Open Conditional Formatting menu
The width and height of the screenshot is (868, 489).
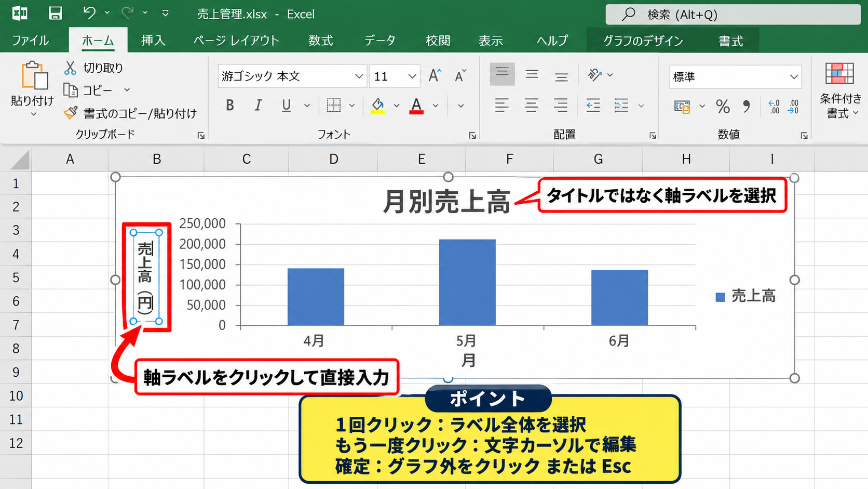point(840,91)
